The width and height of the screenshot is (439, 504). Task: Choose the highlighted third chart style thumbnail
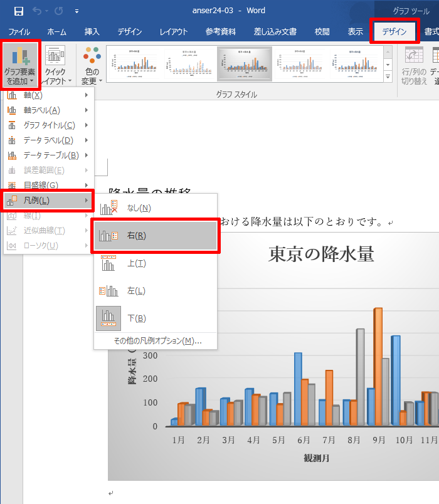pos(245,64)
